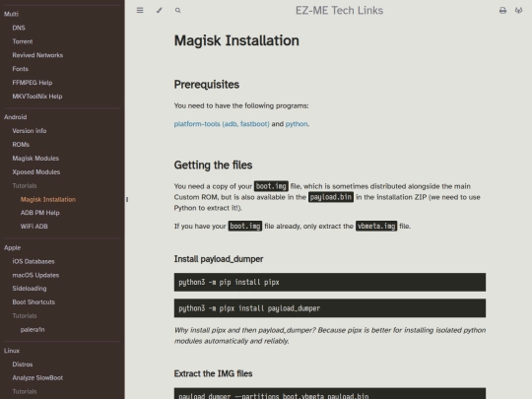Screen dimensions: 532x399
Task: Open platform-tools (adb, fastboot) link
Action: (222, 124)
